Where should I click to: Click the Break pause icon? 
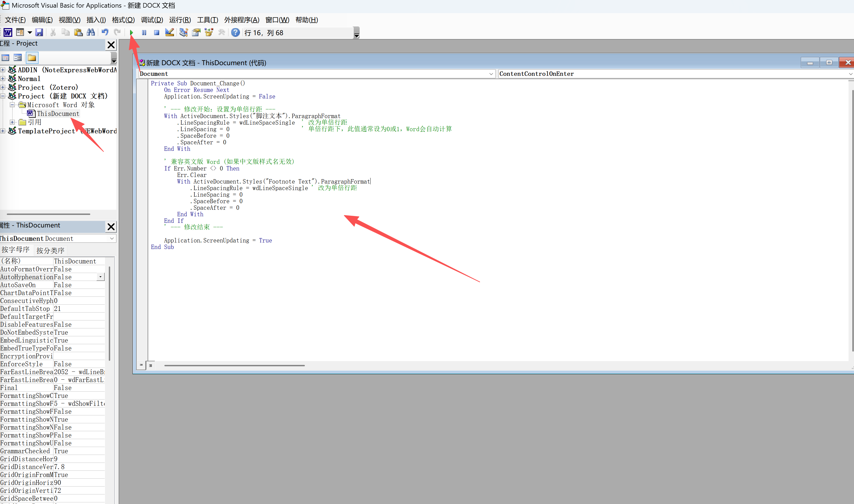tap(144, 33)
